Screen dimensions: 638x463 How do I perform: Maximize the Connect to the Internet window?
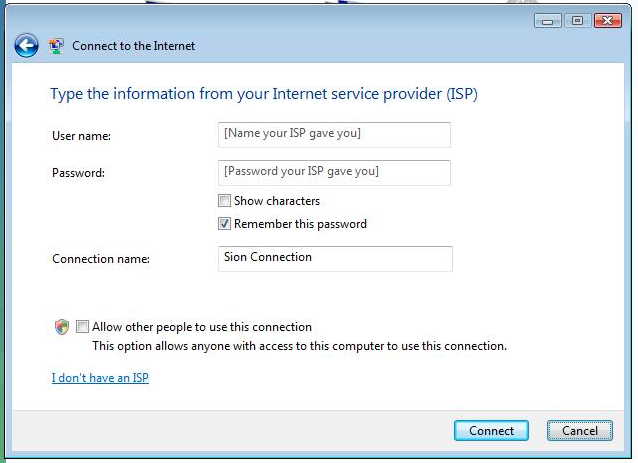(577, 20)
